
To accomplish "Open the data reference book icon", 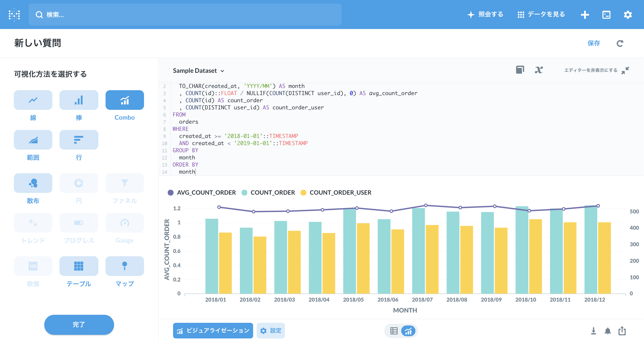I will click(x=520, y=70).
